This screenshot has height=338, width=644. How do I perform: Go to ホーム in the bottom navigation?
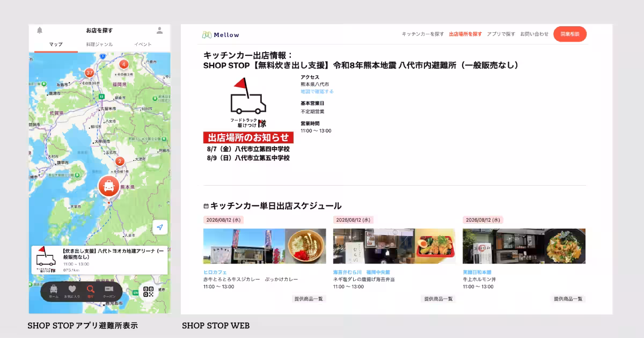click(54, 291)
